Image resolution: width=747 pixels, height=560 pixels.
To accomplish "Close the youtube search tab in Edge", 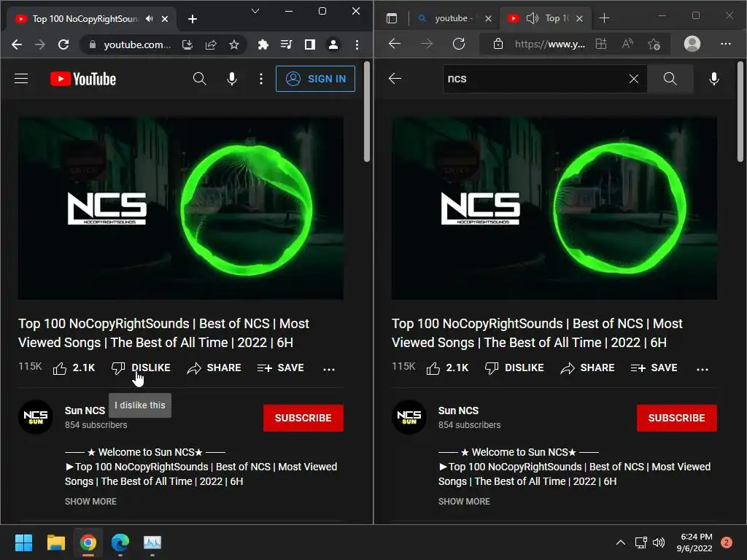I will tap(488, 18).
